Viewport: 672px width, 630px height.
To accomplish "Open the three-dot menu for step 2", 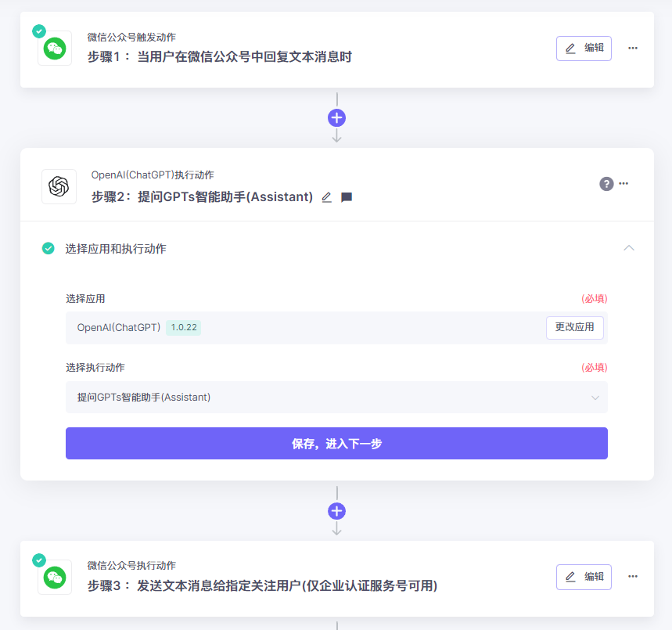I will click(624, 184).
